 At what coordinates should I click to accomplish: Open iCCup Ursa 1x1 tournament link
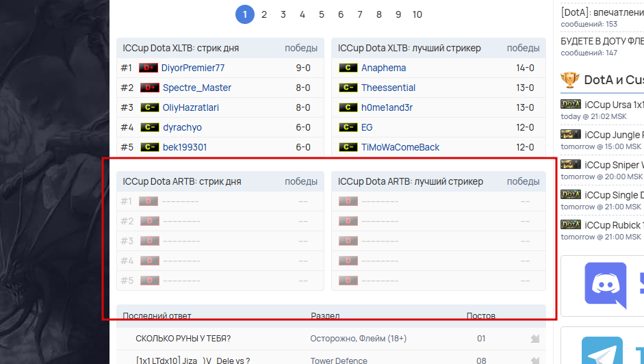coord(614,105)
